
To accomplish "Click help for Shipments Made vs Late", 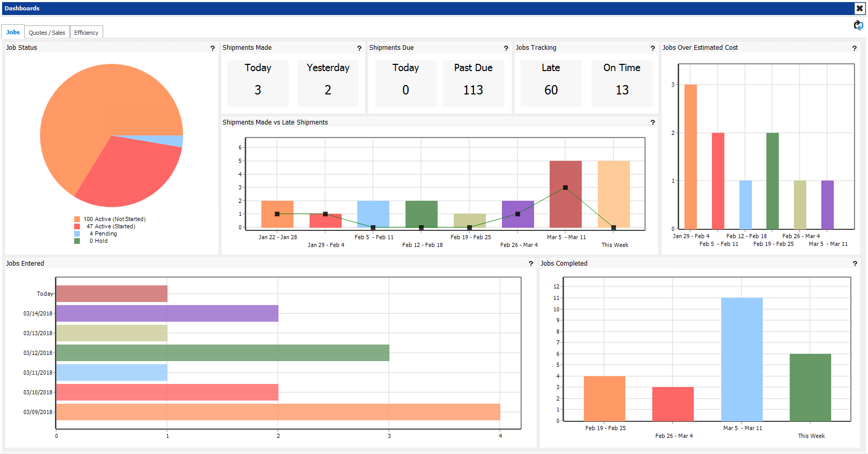I will click(652, 123).
